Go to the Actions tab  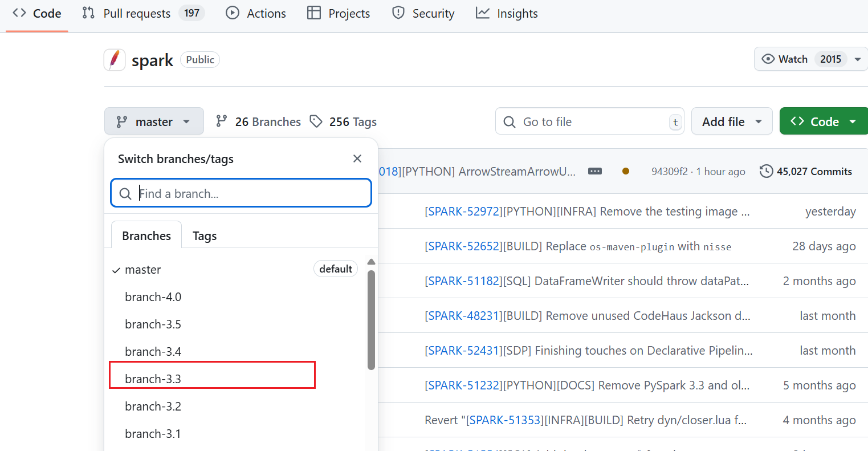point(256,13)
